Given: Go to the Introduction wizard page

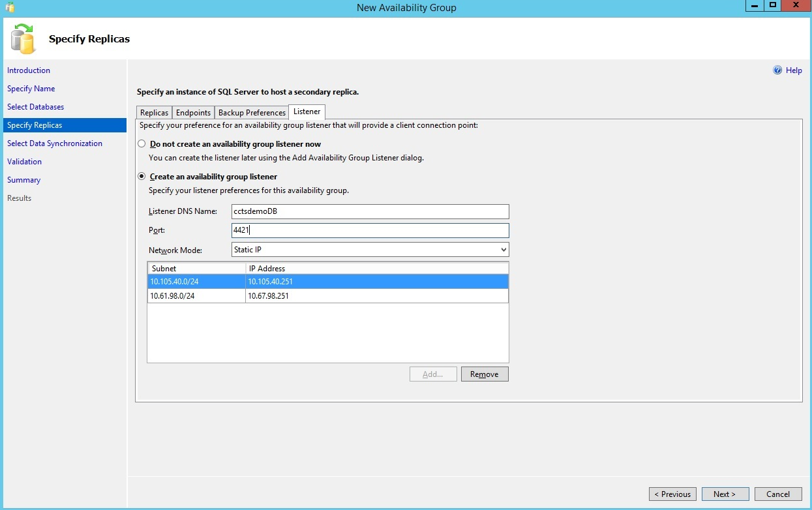Looking at the screenshot, I should click(x=29, y=70).
